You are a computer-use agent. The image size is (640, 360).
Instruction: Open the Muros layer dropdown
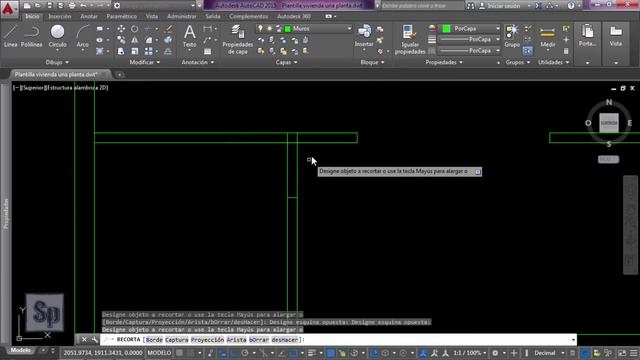point(349,29)
